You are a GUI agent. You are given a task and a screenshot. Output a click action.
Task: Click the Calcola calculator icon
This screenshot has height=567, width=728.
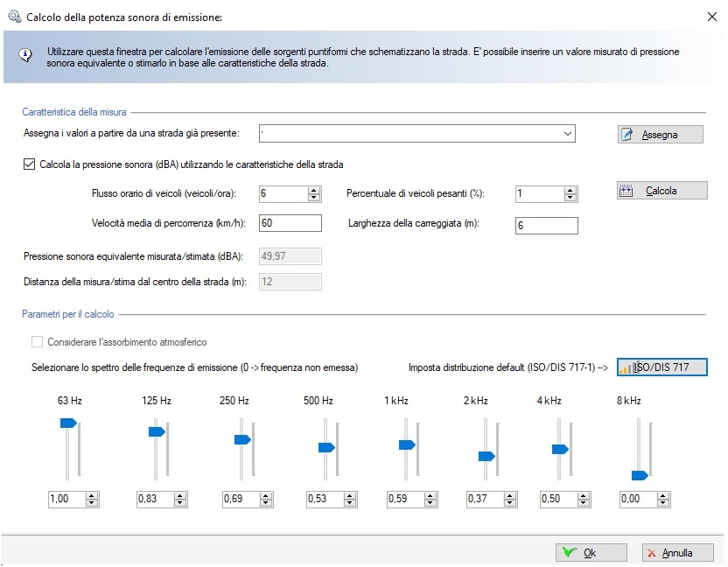[626, 191]
